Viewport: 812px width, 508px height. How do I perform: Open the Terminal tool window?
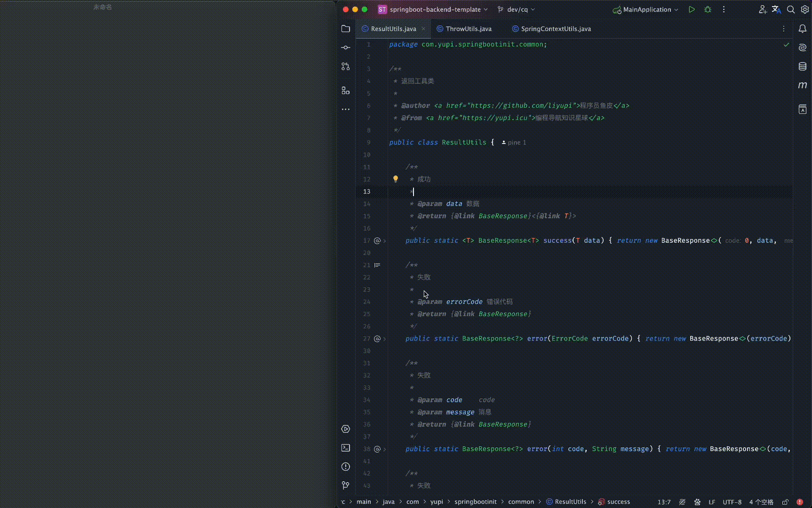coord(346,448)
